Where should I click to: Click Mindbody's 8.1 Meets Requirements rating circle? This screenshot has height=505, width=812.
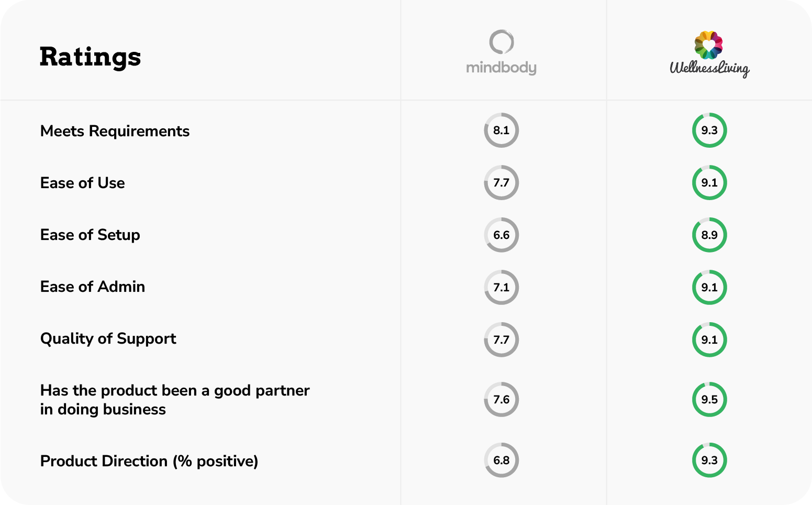pos(501,130)
